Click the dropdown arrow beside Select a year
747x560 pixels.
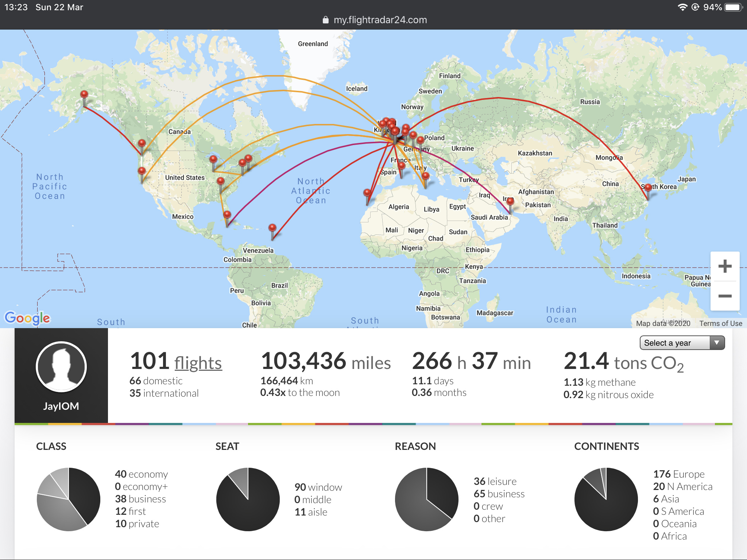tap(717, 343)
